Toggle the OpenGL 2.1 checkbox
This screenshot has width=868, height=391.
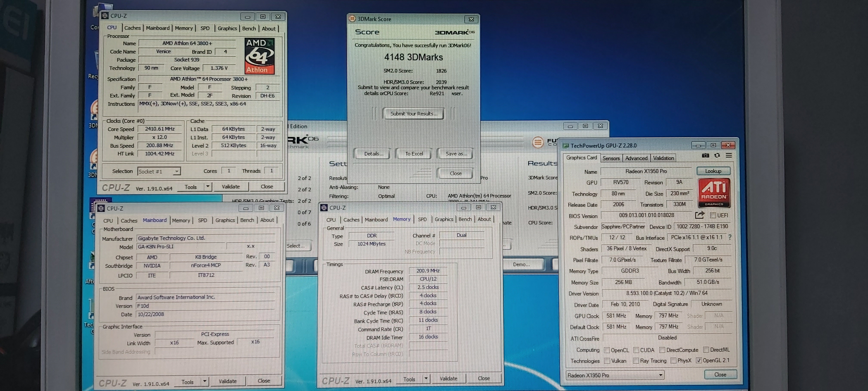pyautogui.click(x=699, y=360)
